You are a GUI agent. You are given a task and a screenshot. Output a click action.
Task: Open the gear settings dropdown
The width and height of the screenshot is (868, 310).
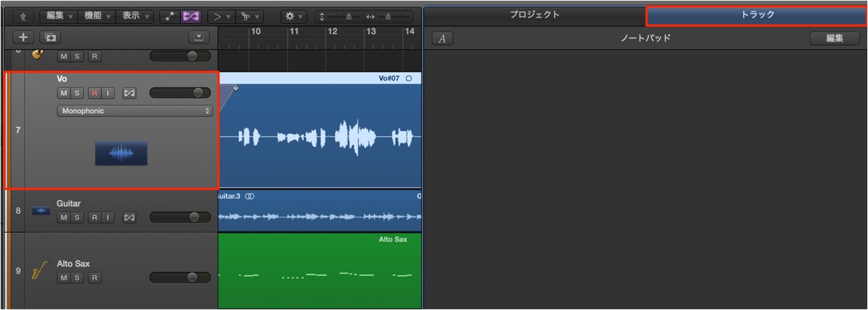pos(293,14)
